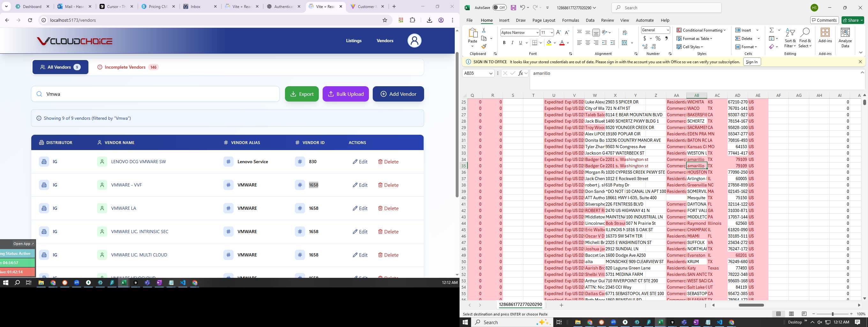Click Increase Indent icon in Excel
The width and height of the screenshot is (868, 327).
613,43
